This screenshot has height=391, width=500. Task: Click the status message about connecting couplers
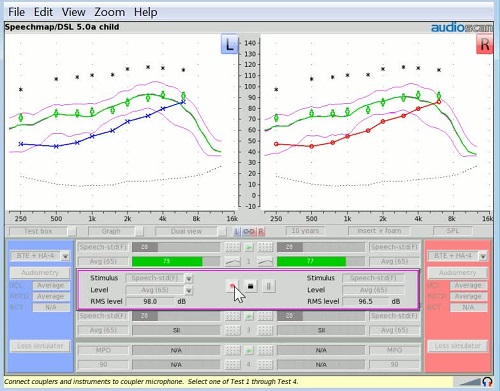(x=151, y=382)
